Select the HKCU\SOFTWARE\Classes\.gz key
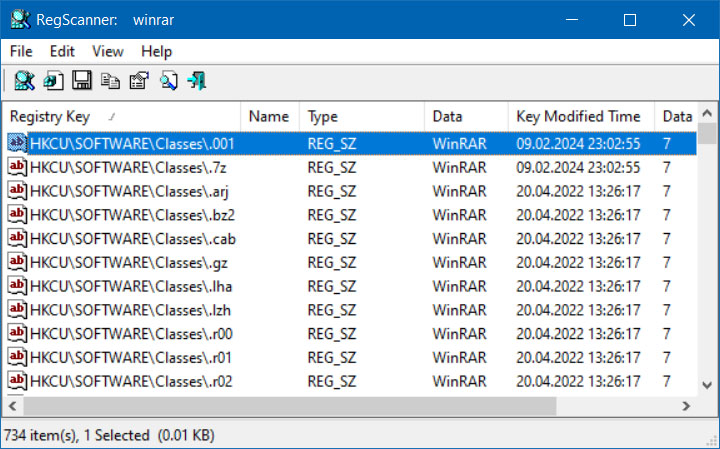Image resolution: width=720 pixels, height=449 pixels. tap(129, 263)
